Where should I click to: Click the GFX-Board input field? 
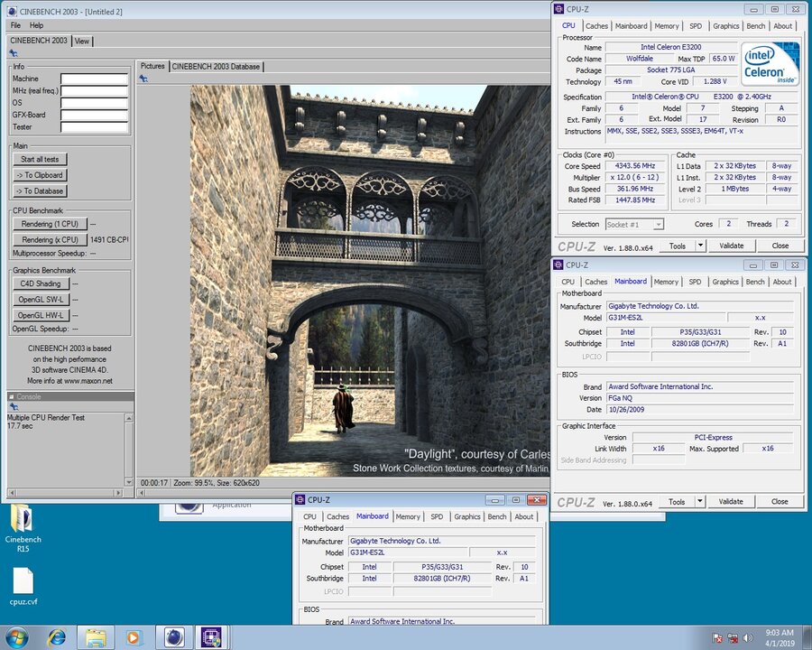(94, 115)
